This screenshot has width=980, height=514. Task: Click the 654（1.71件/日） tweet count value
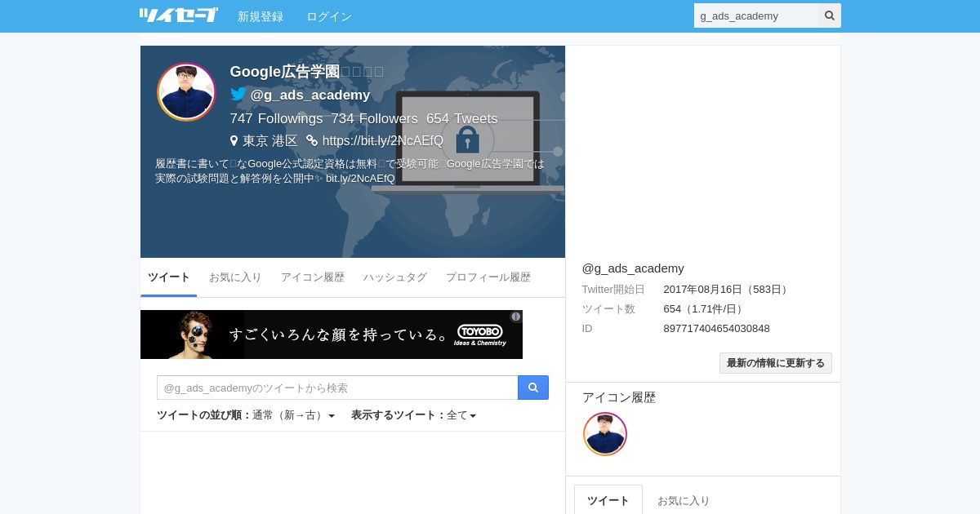[705, 309]
